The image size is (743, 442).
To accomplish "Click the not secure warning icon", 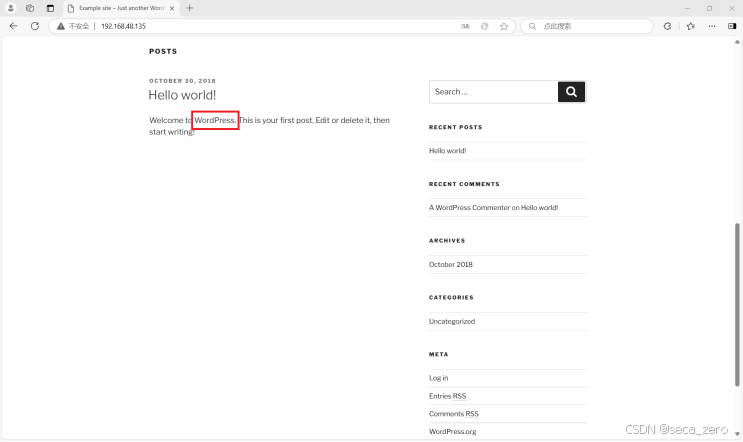I will (61, 26).
